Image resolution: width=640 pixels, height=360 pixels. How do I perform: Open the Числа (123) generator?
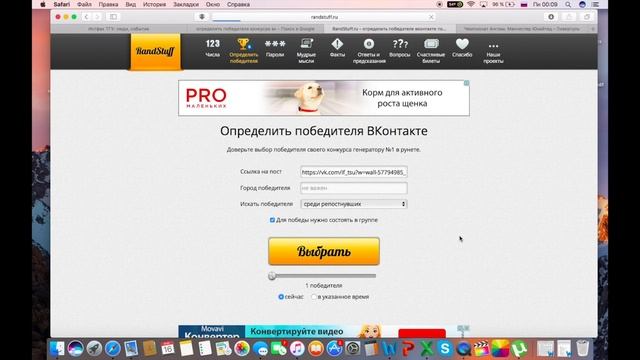click(x=212, y=48)
